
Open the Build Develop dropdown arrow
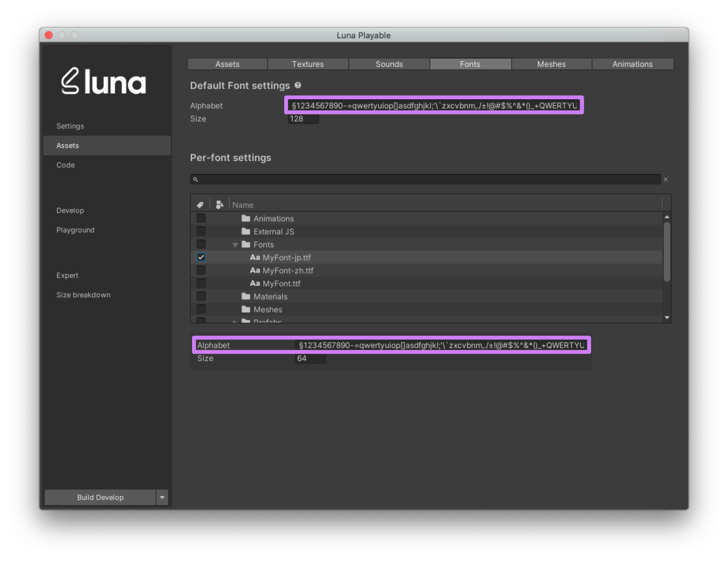[162, 497]
